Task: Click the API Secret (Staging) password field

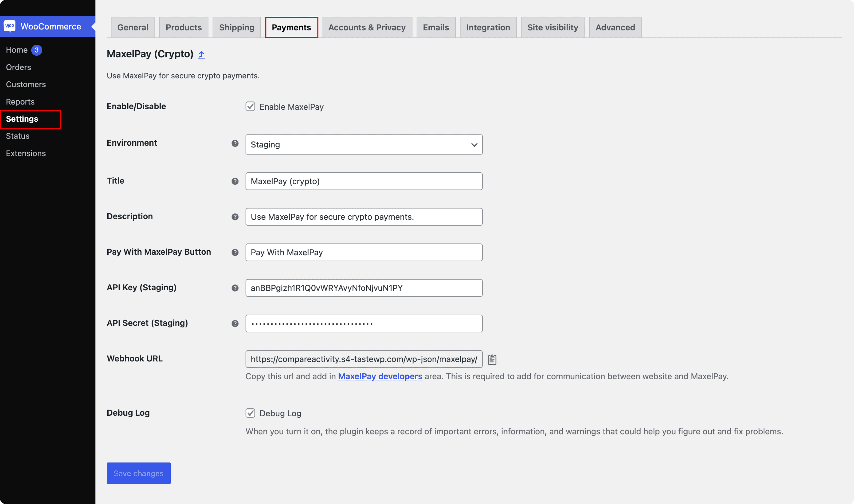Action: (x=363, y=323)
